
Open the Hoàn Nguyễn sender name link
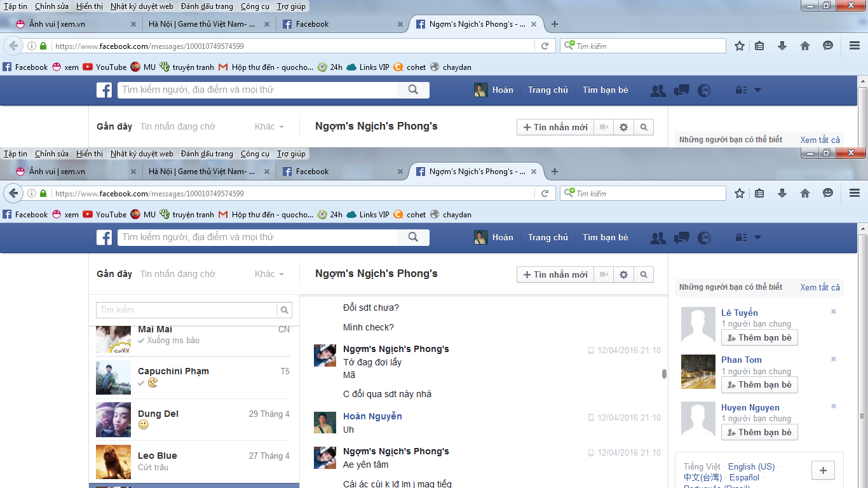[x=372, y=416]
